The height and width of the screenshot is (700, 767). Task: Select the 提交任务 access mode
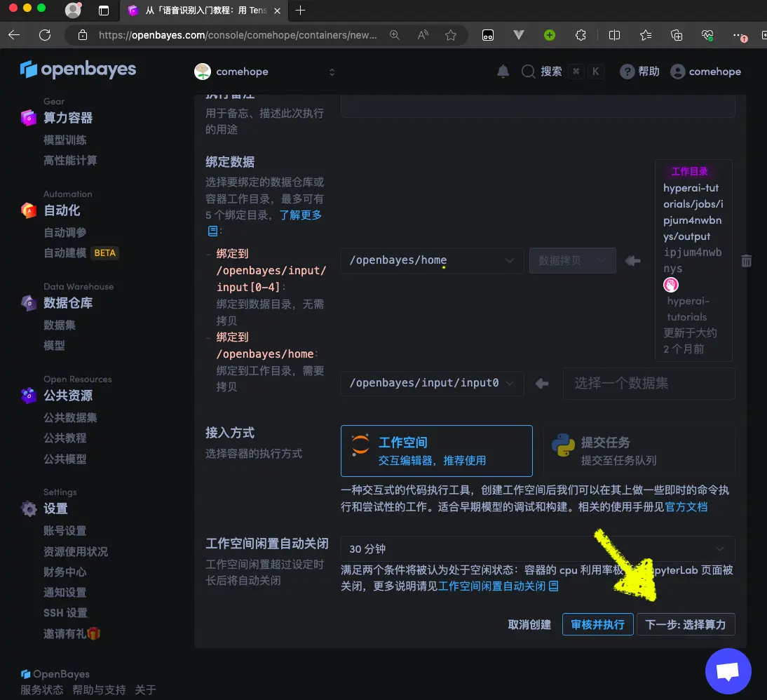click(x=639, y=451)
